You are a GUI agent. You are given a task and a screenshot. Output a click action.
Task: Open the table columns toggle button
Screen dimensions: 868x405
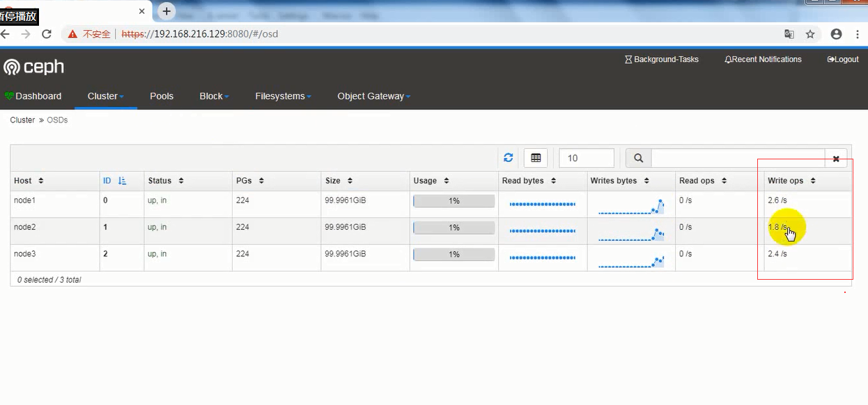pyautogui.click(x=536, y=158)
